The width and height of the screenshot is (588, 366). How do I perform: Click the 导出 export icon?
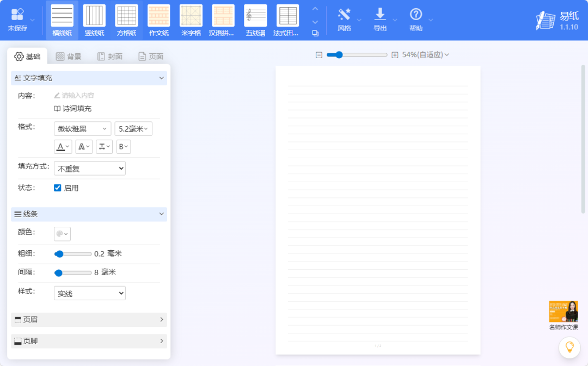381,20
